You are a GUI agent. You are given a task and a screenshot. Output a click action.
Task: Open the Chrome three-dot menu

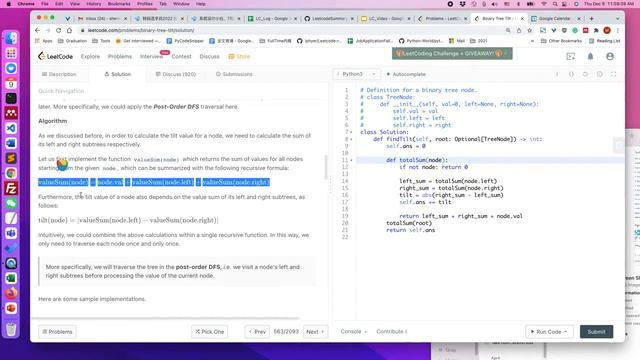tap(618, 30)
